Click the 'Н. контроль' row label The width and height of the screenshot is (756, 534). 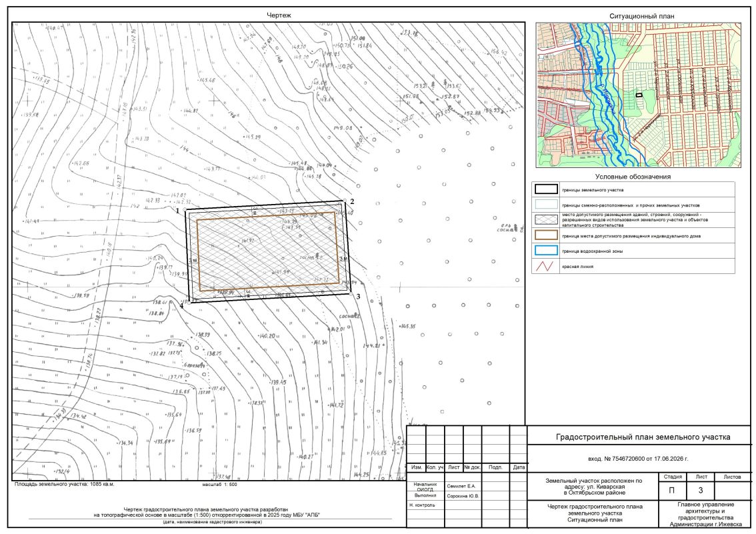click(x=422, y=505)
